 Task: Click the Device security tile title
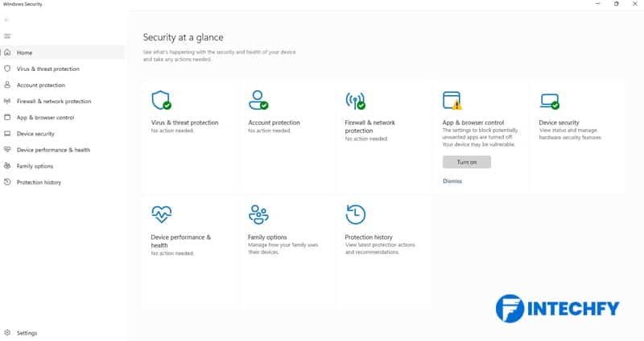tap(559, 123)
